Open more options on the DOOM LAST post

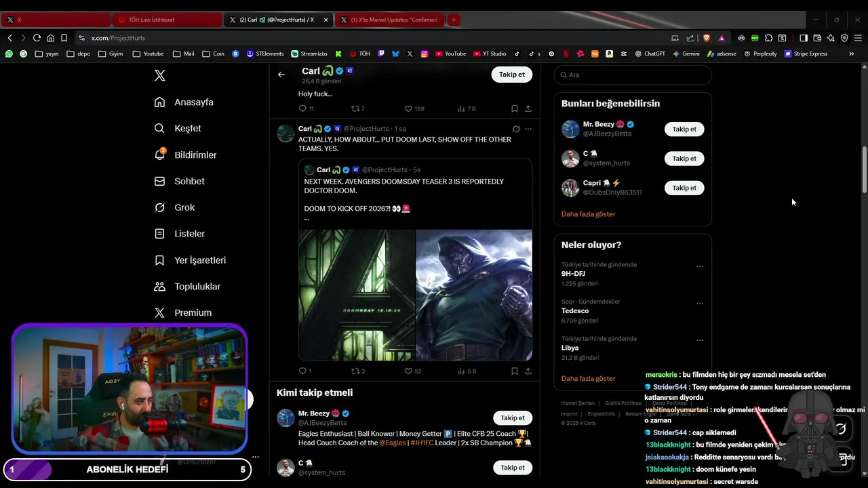pyautogui.click(x=528, y=129)
